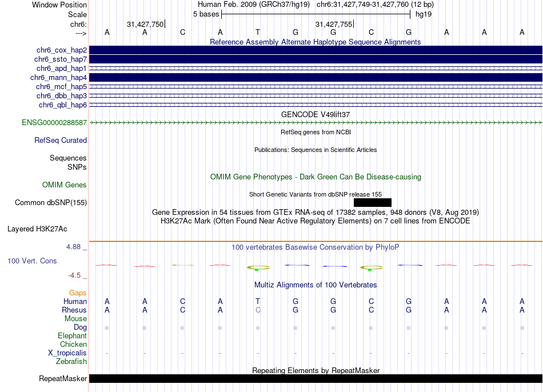
Task: Click the chr6_cox_hap2 track label
Action: click(x=62, y=50)
